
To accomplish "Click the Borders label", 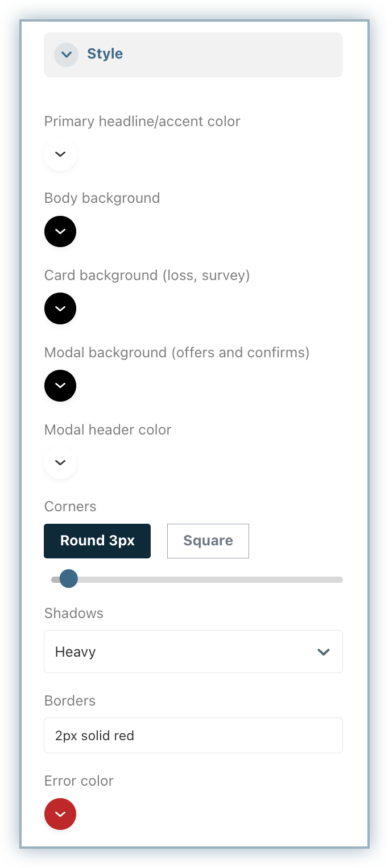I will coord(70,701).
